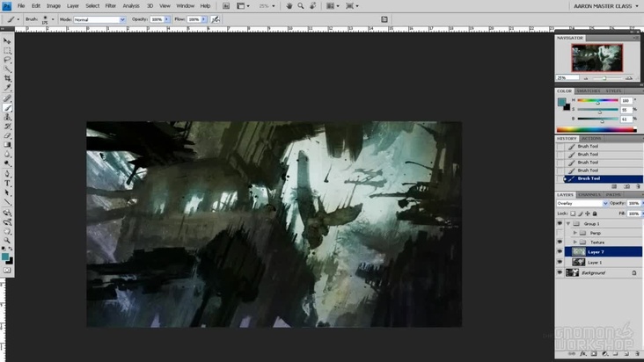Open the brush panel toggle at options bar right

pyautogui.click(x=384, y=19)
